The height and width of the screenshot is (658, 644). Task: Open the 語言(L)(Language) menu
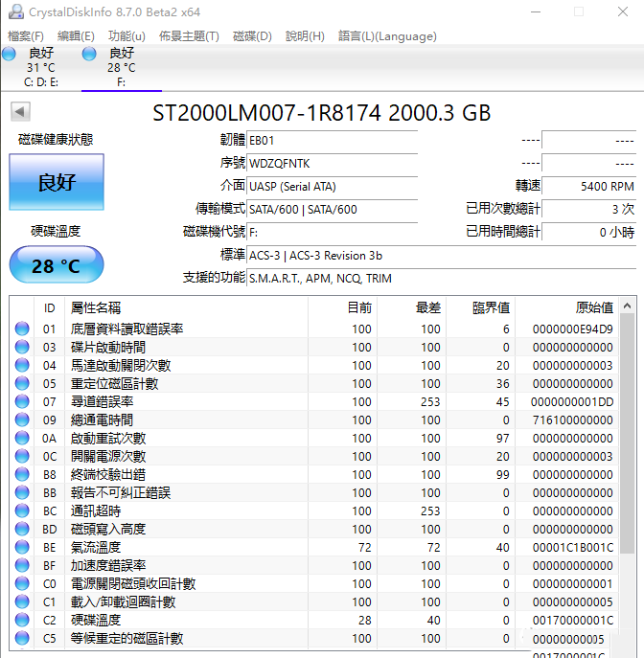pyautogui.click(x=387, y=36)
